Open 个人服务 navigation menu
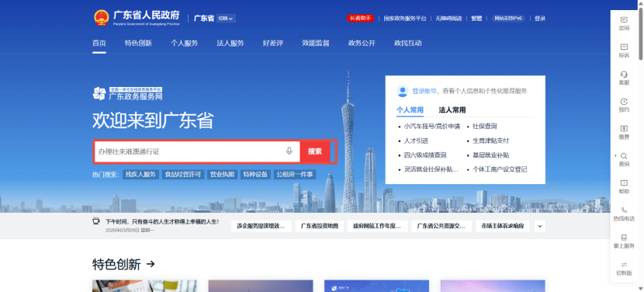Image resolution: width=644 pixels, height=292 pixels. [185, 43]
